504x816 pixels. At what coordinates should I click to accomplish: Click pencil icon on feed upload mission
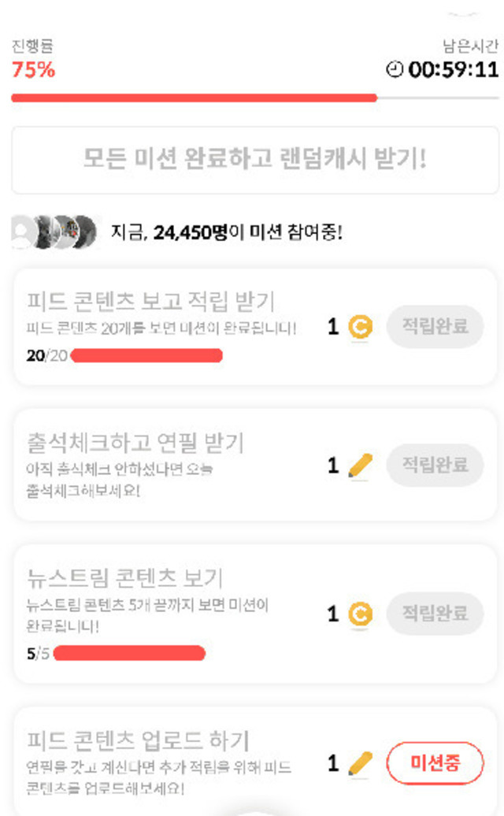pyautogui.click(x=360, y=762)
